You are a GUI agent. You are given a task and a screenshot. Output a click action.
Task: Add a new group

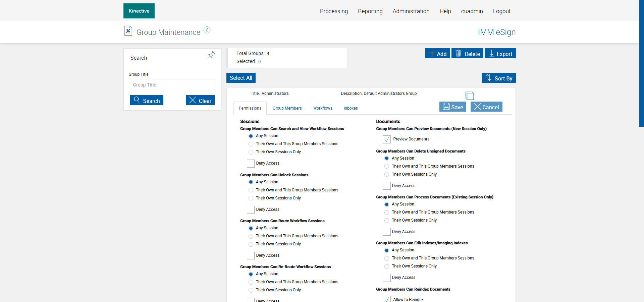coord(437,54)
